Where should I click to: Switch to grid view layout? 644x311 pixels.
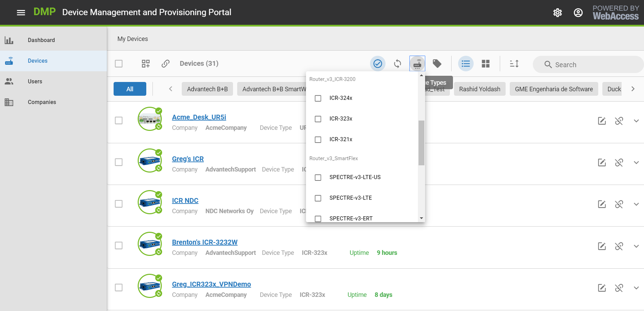(485, 64)
